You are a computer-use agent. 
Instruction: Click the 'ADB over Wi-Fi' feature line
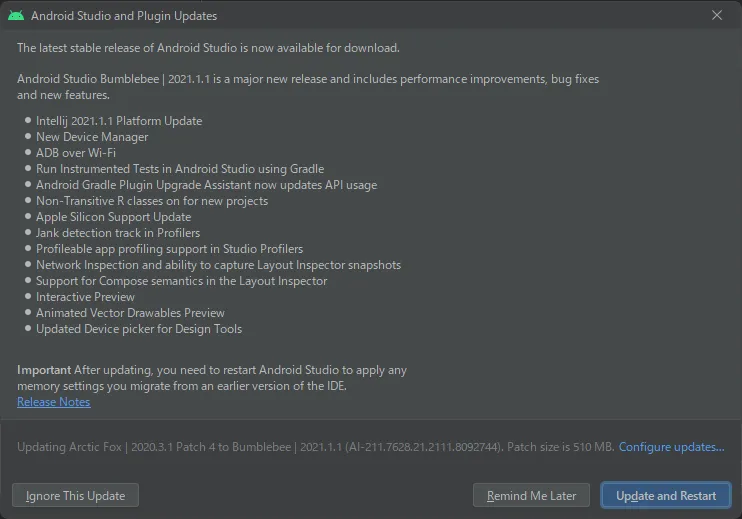pyautogui.click(x=76, y=153)
